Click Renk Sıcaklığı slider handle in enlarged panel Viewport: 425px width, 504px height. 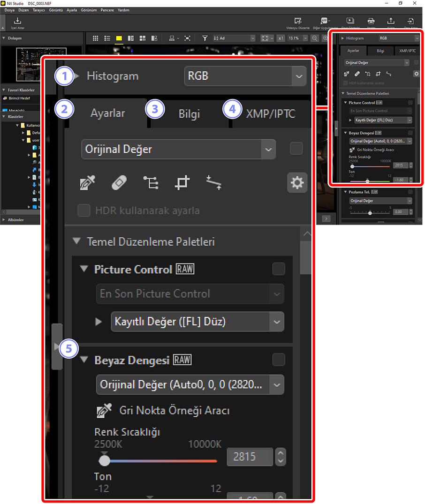tap(104, 460)
